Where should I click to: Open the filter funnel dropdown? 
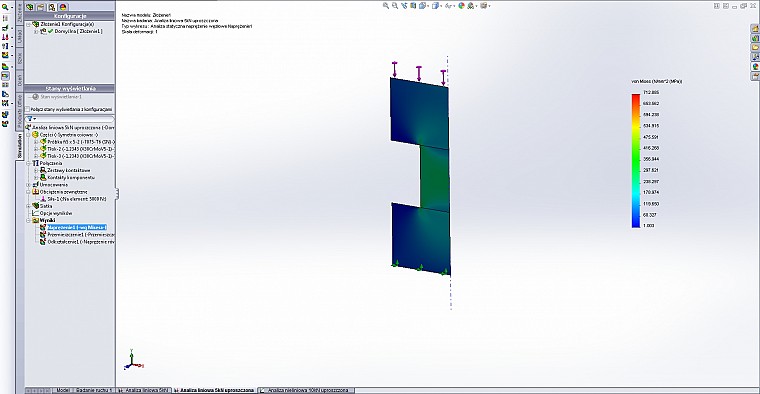click(x=32, y=119)
